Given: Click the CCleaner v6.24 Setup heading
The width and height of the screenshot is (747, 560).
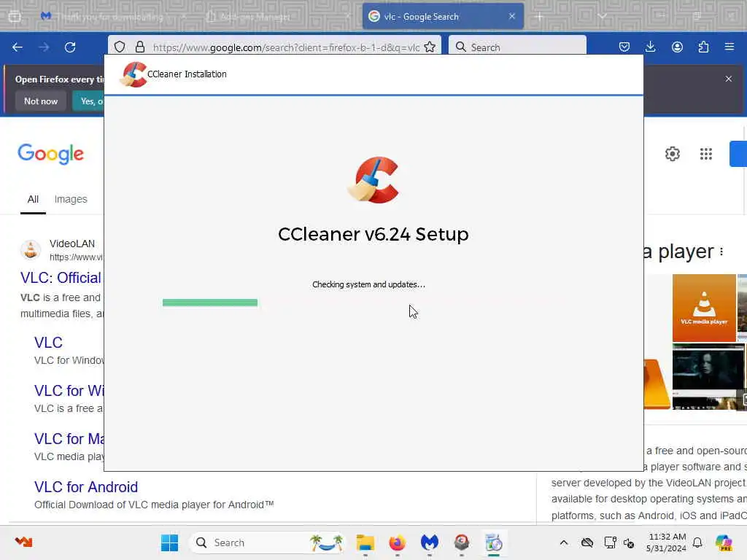Looking at the screenshot, I should pyautogui.click(x=373, y=234).
